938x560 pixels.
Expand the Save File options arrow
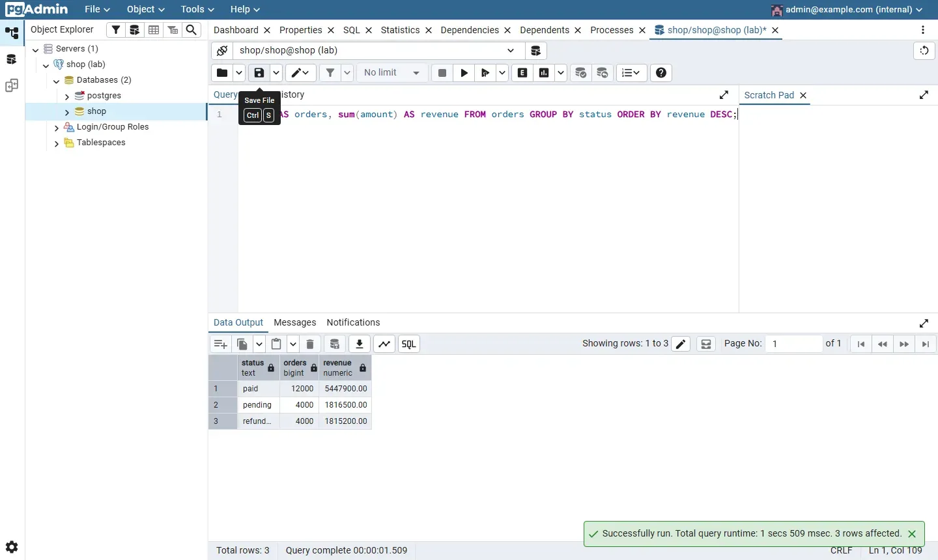(276, 73)
